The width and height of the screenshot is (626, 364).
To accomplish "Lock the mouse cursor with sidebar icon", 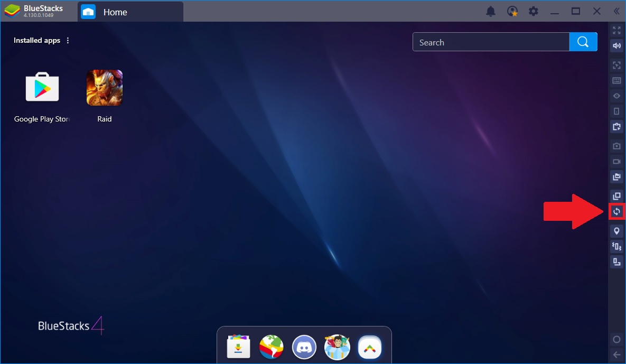I will click(616, 65).
